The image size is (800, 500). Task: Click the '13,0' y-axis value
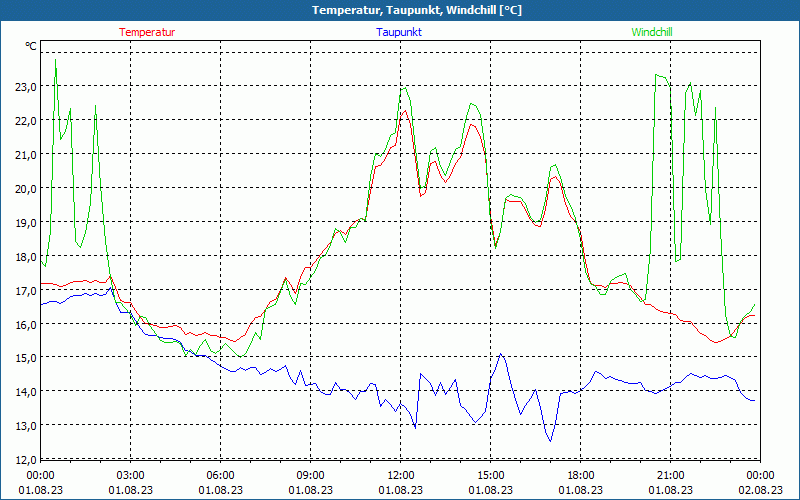[x=26, y=426]
